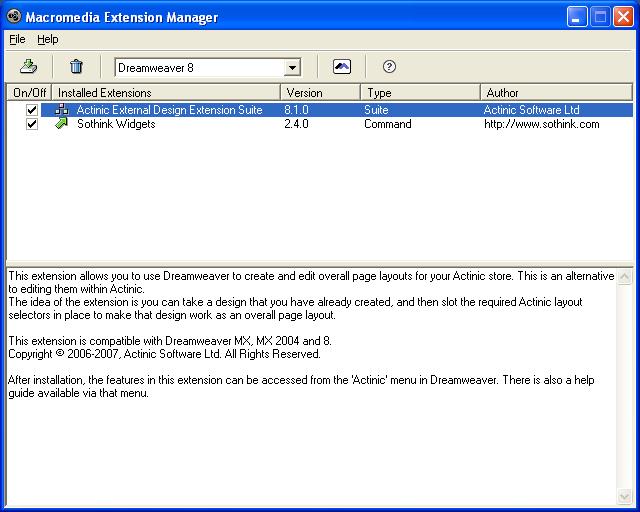Uncheck the Actinic External Design Extension checkbox
Screen dimensions: 640x512
click(x=32, y=110)
